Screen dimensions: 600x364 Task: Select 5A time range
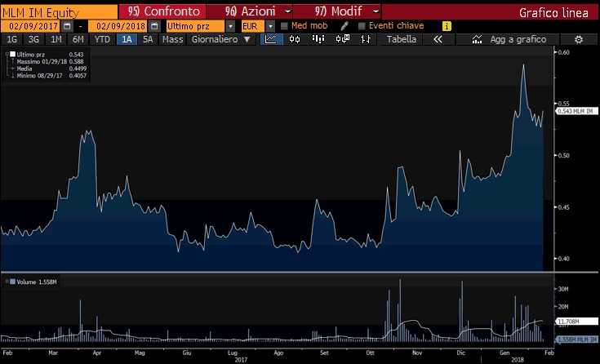(x=148, y=39)
